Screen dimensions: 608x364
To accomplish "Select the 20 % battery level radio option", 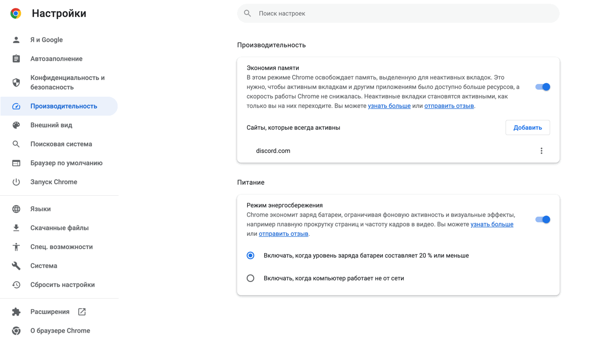I will (250, 255).
